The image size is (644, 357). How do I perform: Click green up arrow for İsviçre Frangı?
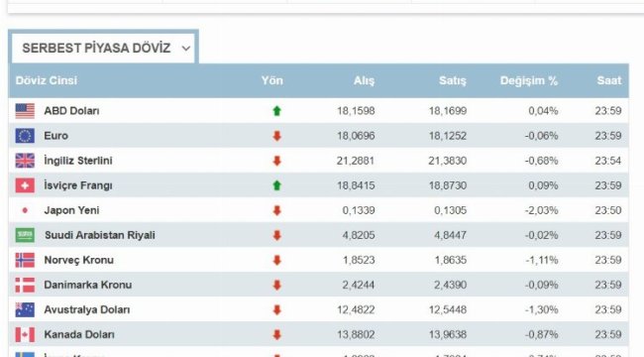click(x=276, y=185)
